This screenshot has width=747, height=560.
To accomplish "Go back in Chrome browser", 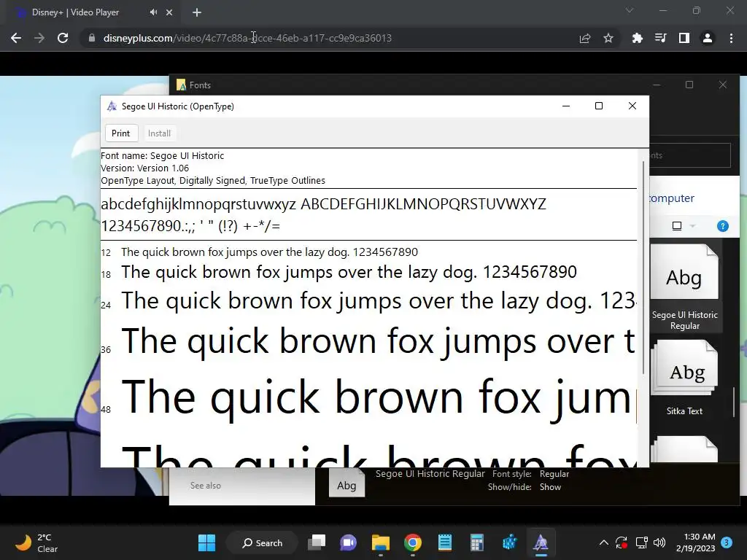I will [16, 38].
